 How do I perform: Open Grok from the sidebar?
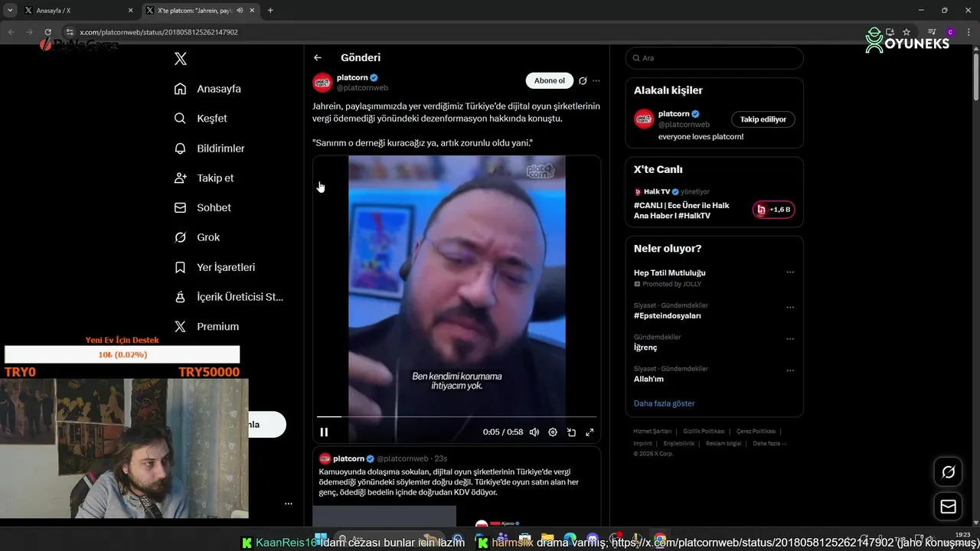[197, 237]
